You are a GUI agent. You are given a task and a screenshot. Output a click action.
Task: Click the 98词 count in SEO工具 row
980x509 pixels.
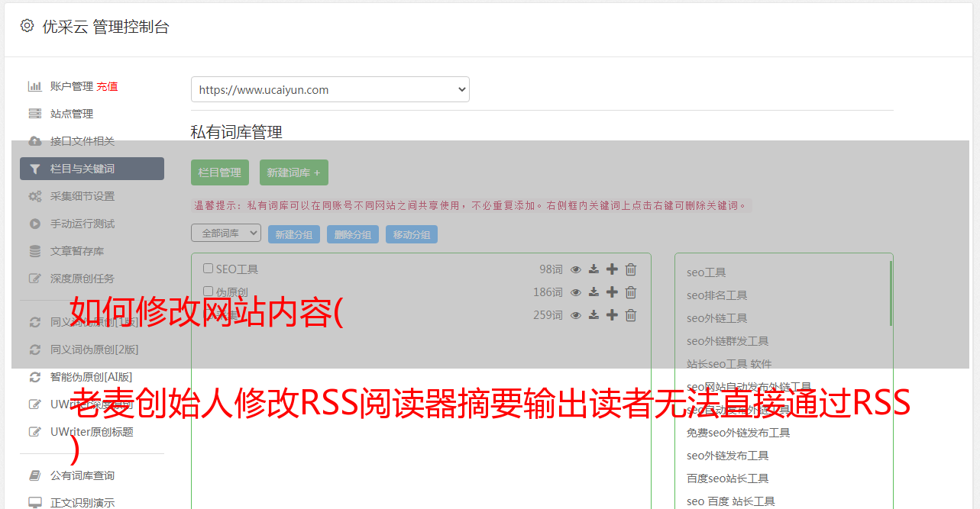[551, 269]
